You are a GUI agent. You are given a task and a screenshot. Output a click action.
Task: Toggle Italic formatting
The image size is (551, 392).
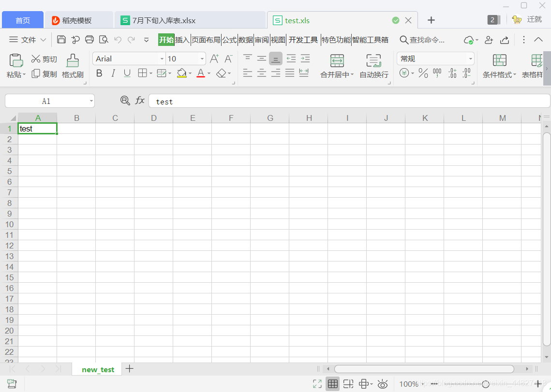coord(113,73)
